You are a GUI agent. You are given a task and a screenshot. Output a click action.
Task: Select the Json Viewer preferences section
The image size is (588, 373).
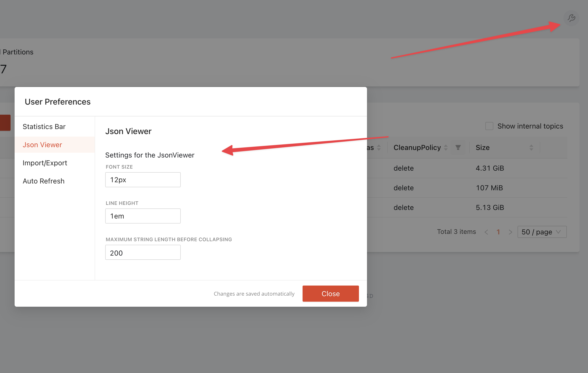point(42,145)
